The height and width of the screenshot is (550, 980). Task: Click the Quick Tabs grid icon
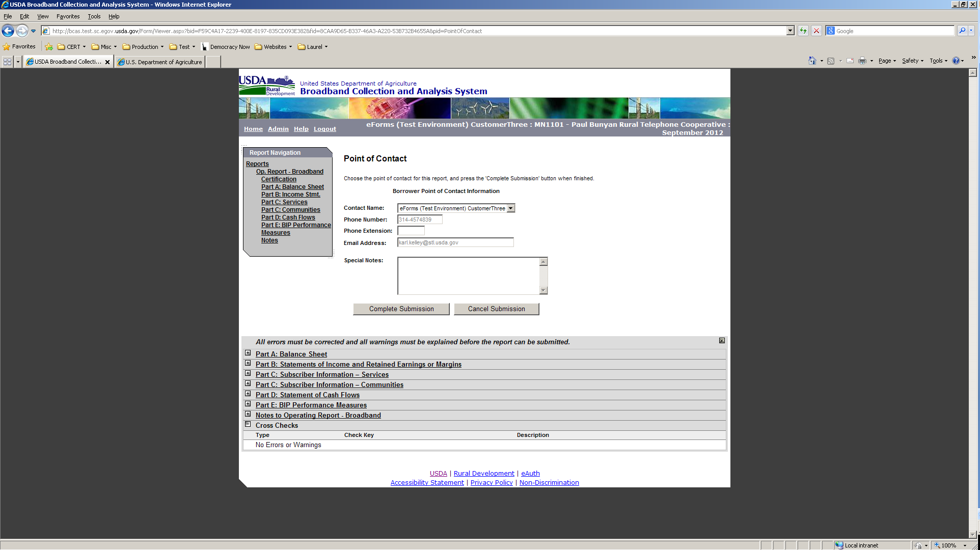pyautogui.click(x=8, y=62)
